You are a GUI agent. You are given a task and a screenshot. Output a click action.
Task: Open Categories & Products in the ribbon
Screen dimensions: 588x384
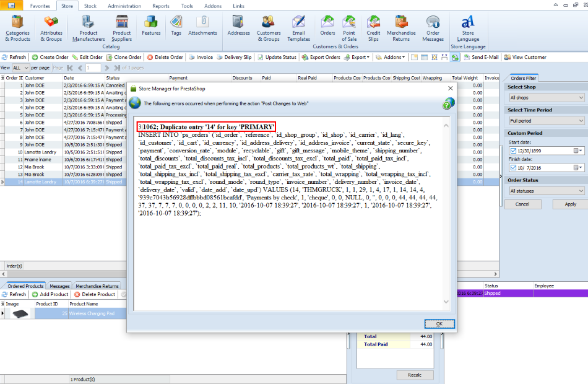coord(17,28)
